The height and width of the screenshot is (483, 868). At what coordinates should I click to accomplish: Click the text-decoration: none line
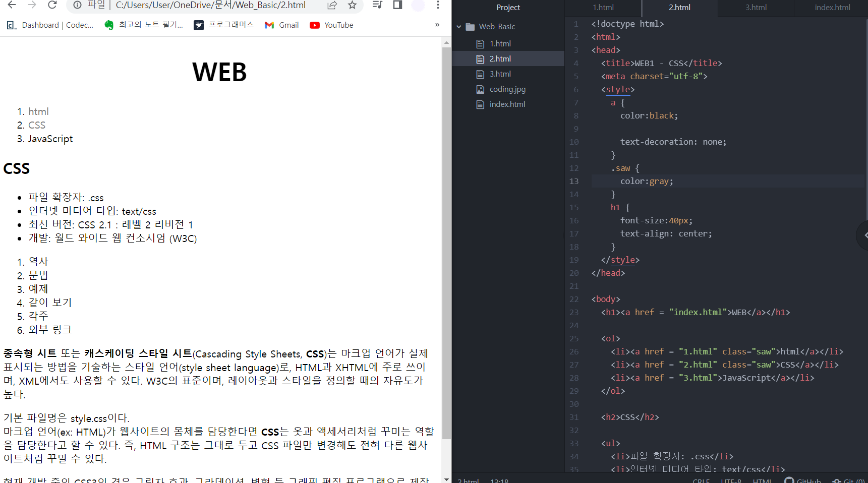pos(673,142)
